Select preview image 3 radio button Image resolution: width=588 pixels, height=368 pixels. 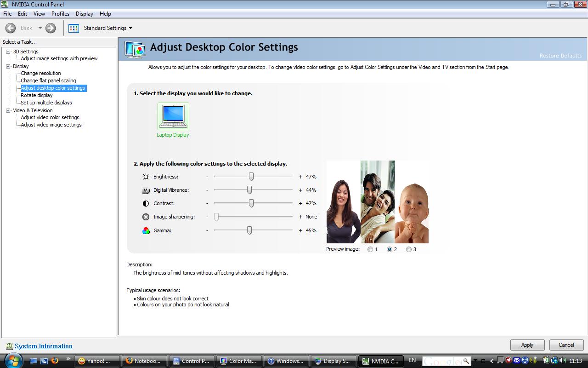pyautogui.click(x=409, y=249)
